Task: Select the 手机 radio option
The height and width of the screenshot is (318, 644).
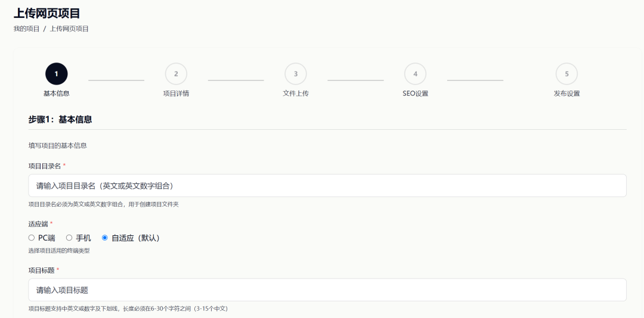Action: [x=69, y=238]
